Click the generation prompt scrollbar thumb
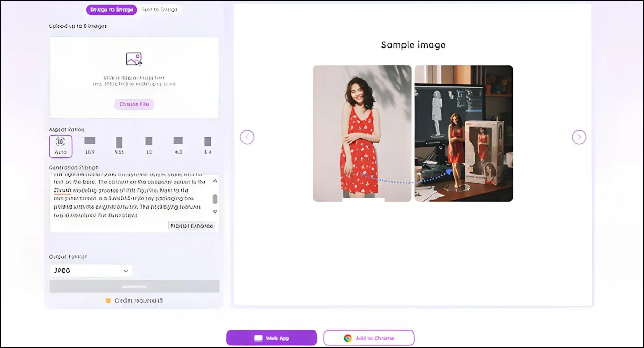 click(x=215, y=199)
